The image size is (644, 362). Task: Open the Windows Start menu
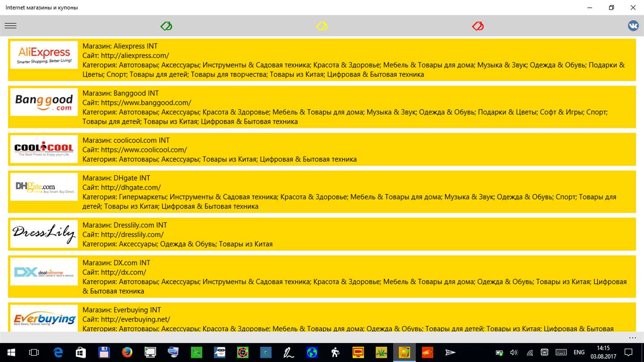pyautogui.click(x=11, y=352)
